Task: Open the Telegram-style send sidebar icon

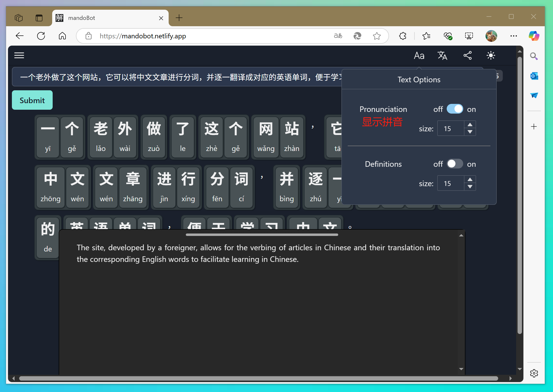Action: [534, 95]
